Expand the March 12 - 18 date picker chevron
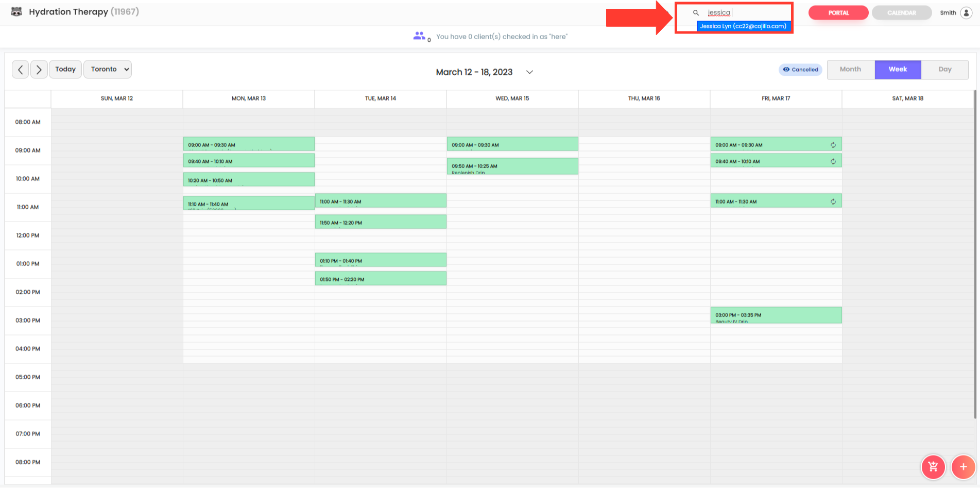The width and height of the screenshot is (980, 488). 529,72
